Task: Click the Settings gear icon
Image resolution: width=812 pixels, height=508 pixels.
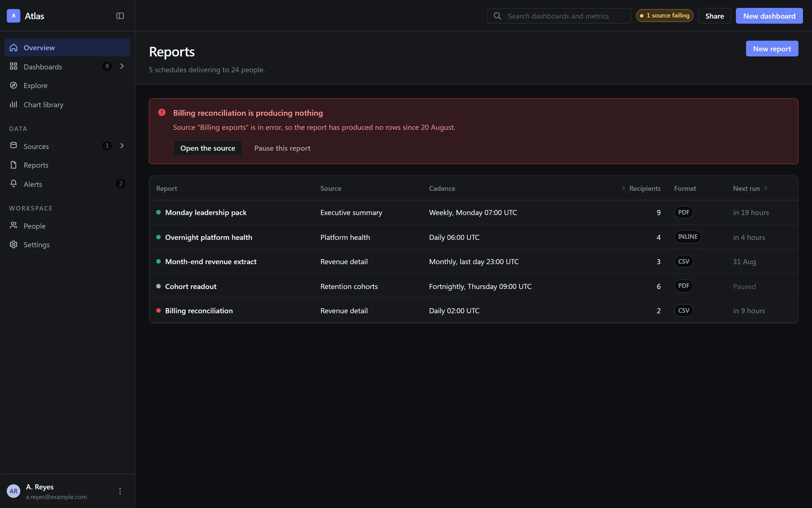Action: click(x=14, y=245)
